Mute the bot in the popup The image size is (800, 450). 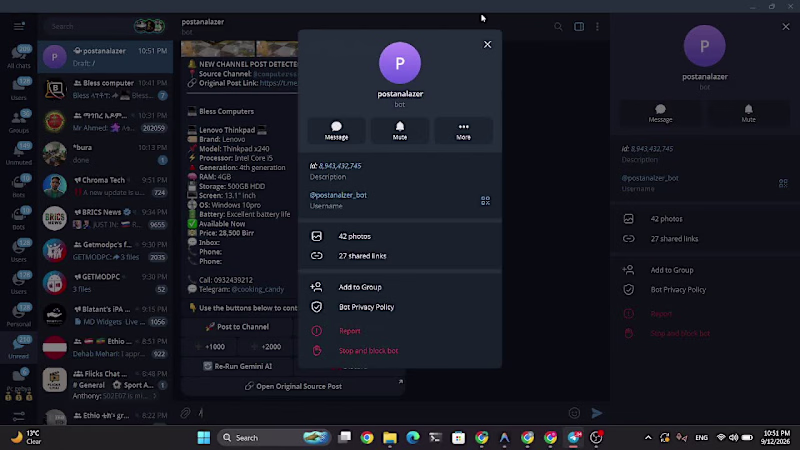[399, 131]
